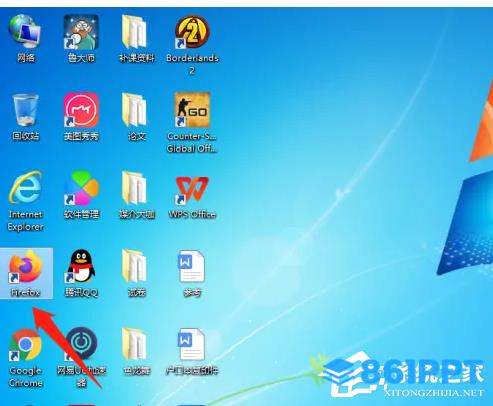
Task: Select the 网络 network icon
Action: [25, 39]
